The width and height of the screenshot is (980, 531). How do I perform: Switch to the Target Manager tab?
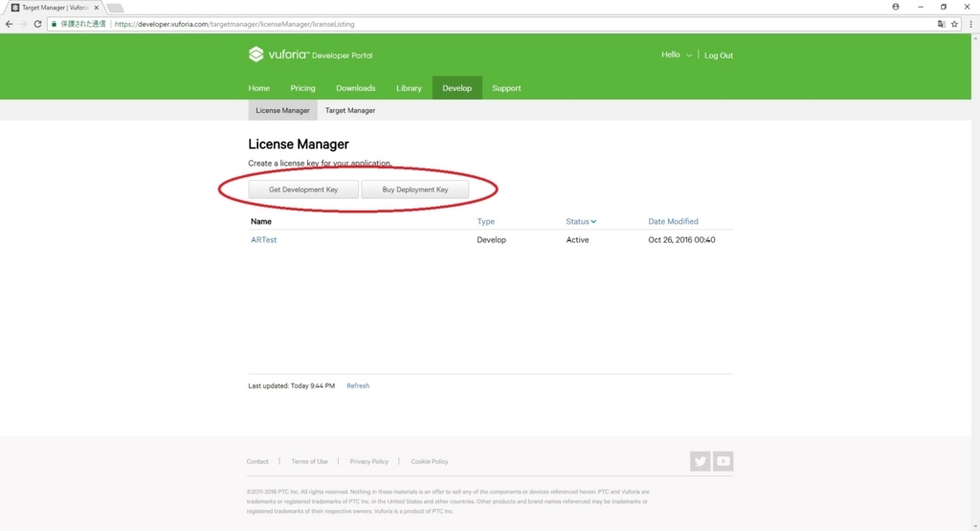tap(350, 110)
